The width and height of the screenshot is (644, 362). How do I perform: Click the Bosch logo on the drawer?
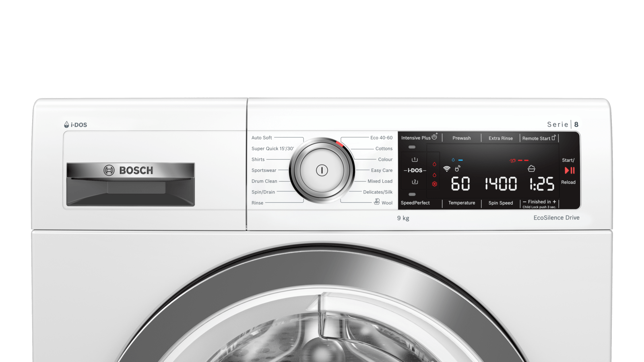[128, 171]
